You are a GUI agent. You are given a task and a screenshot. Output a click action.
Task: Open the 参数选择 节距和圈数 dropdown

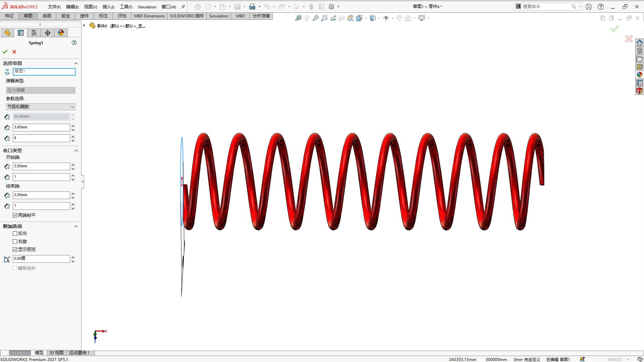point(41,107)
